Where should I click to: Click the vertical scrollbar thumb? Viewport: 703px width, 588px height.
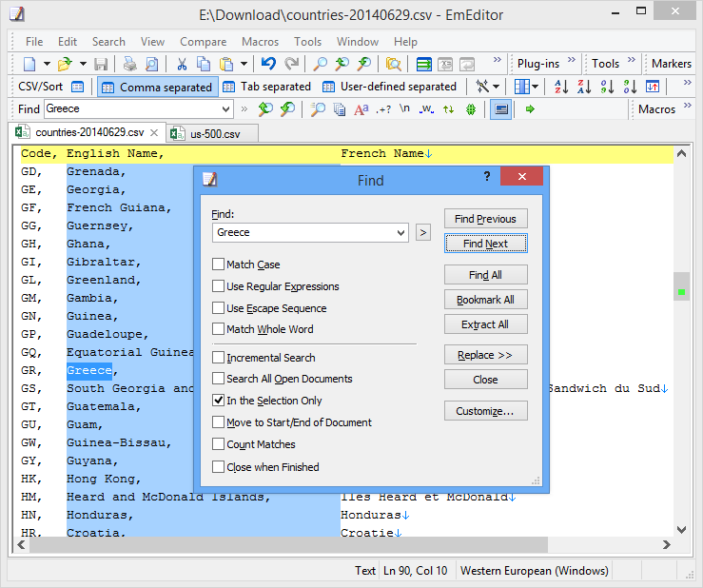(681, 286)
